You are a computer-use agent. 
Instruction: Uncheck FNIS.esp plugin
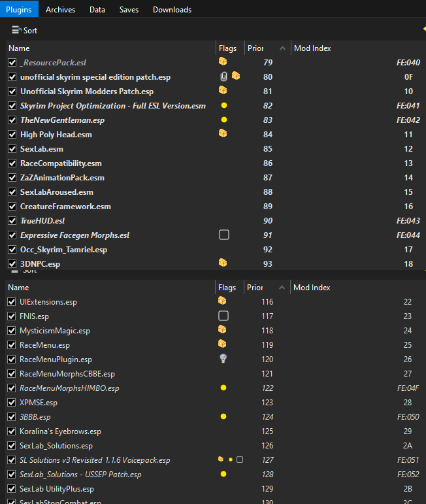(x=12, y=316)
